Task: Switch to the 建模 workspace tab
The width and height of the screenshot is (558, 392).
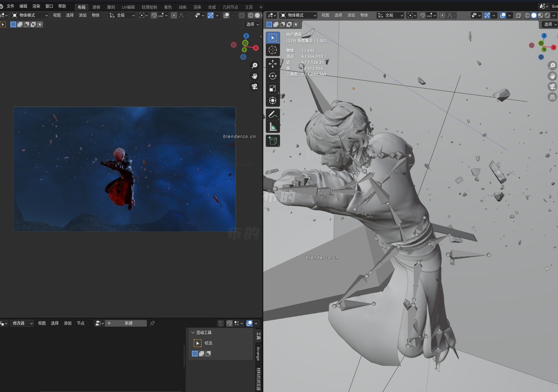Action: tap(96, 7)
